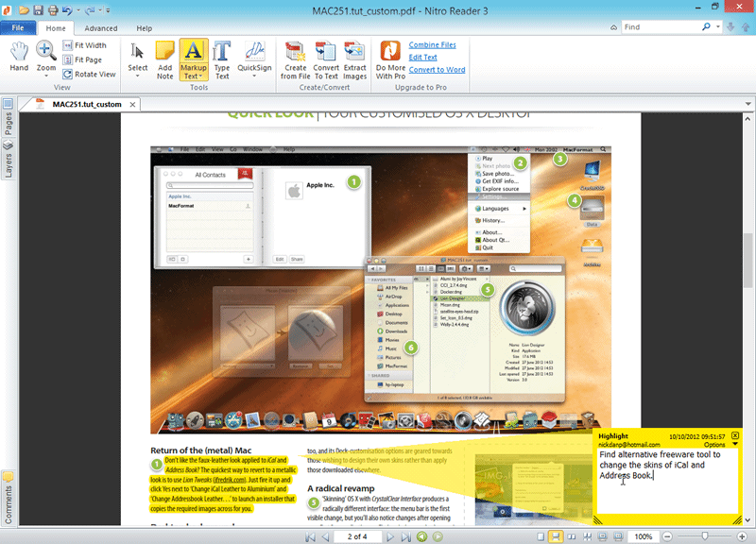Click the Convert to Word link
Screen dimensions: 756x544
(437, 69)
